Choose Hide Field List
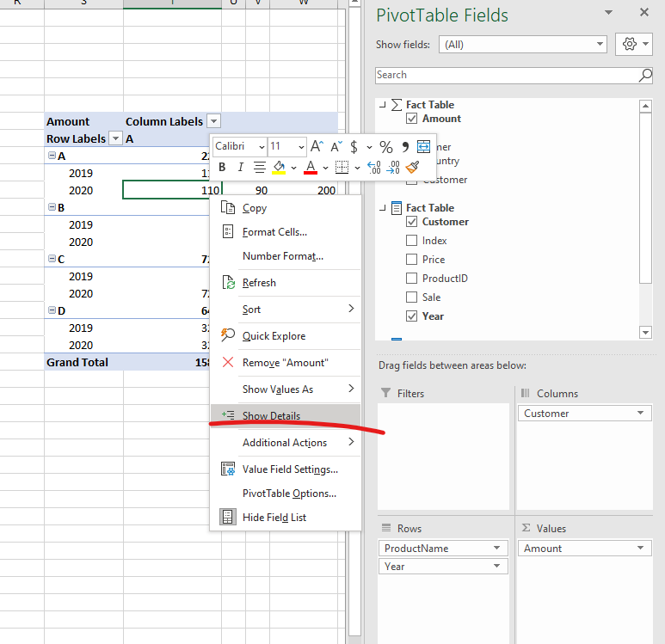 [286, 518]
